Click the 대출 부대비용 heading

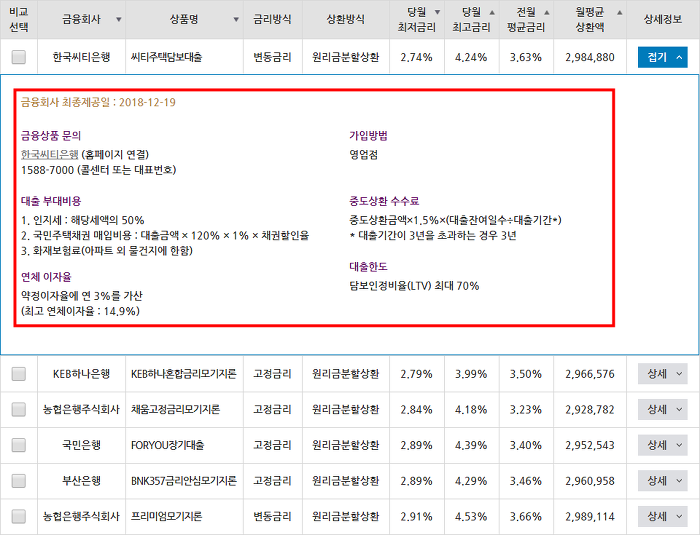[51, 201]
